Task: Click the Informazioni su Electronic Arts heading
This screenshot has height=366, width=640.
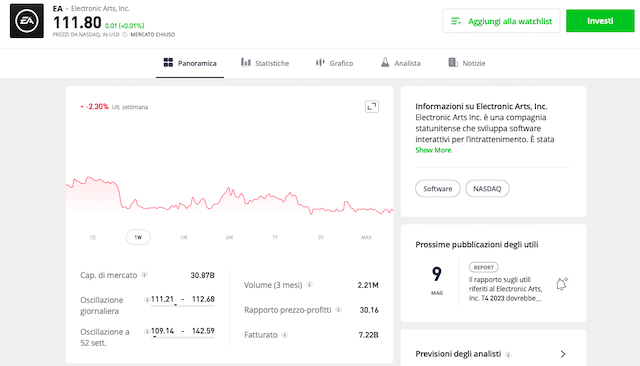Action: coord(481,106)
